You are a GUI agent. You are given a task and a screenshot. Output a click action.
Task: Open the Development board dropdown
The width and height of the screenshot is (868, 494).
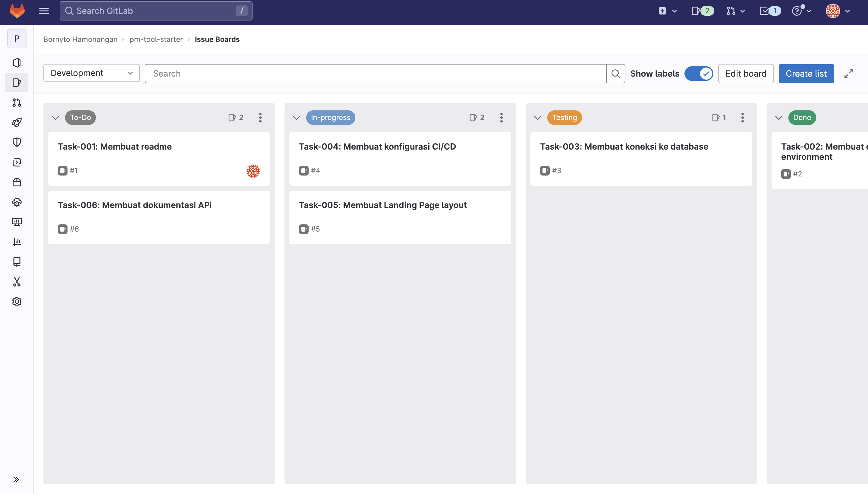91,73
